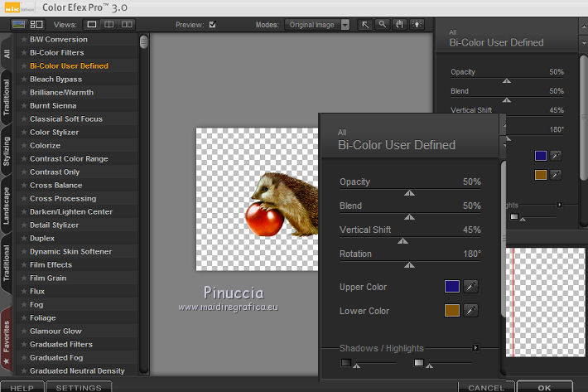Star the Colorize filter as favorite
This screenshot has width=588, height=392.
pos(24,146)
